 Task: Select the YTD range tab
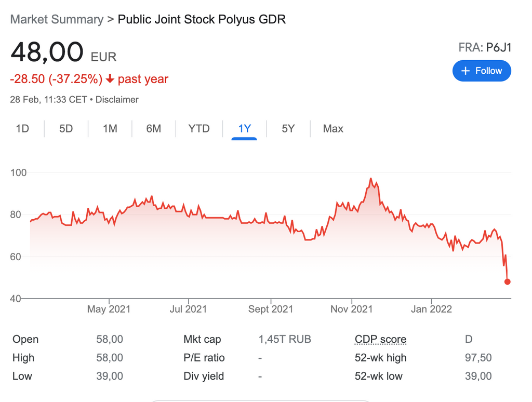(199, 129)
